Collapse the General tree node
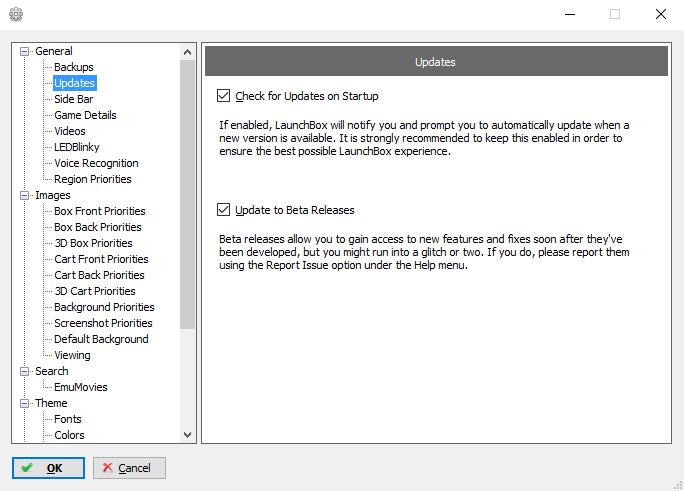This screenshot has height=491, width=684. (25, 51)
